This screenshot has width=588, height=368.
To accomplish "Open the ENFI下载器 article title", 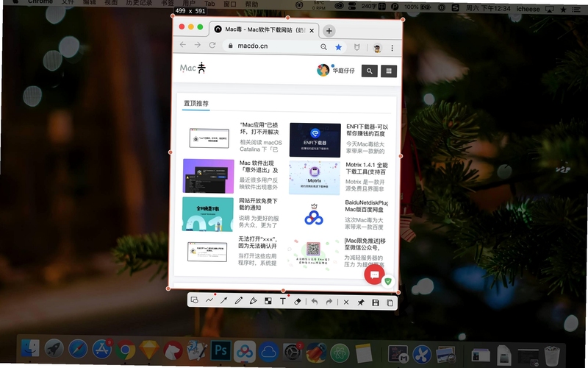I will pyautogui.click(x=367, y=130).
